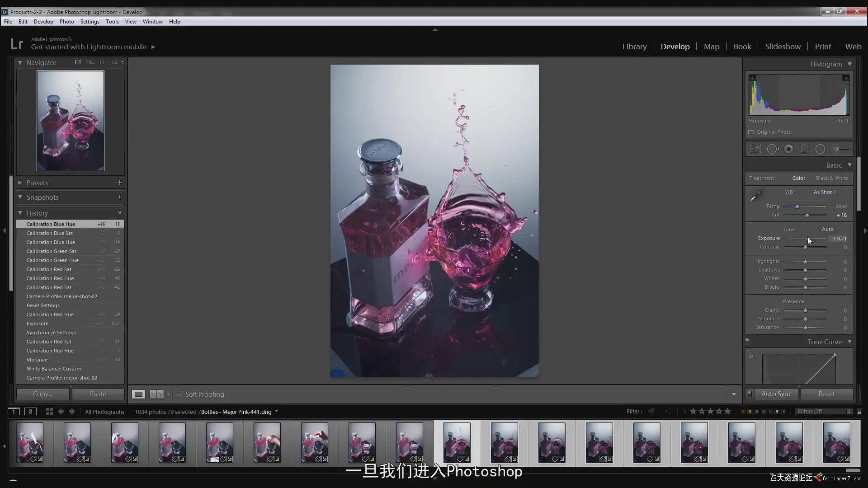This screenshot has width=868, height=488.
Task: Select the Adjustment Brush tool
Action: click(x=840, y=149)
